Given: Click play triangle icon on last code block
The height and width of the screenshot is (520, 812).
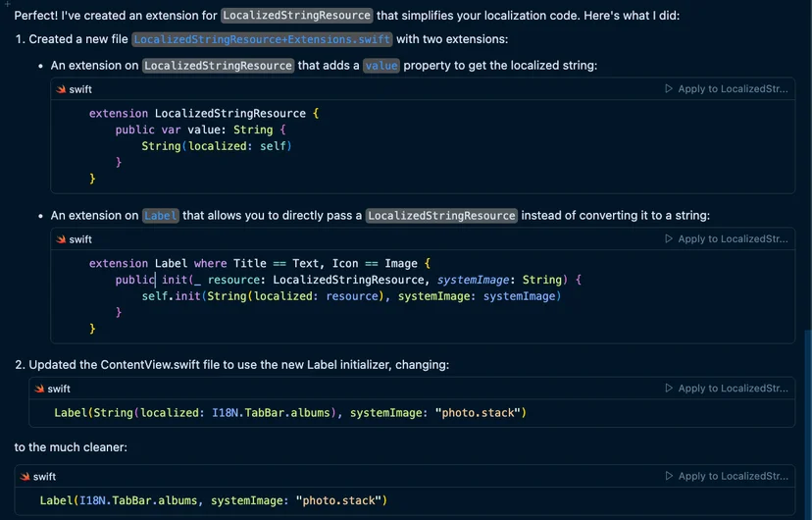Looking at the screenshot, I should [669, 476].
